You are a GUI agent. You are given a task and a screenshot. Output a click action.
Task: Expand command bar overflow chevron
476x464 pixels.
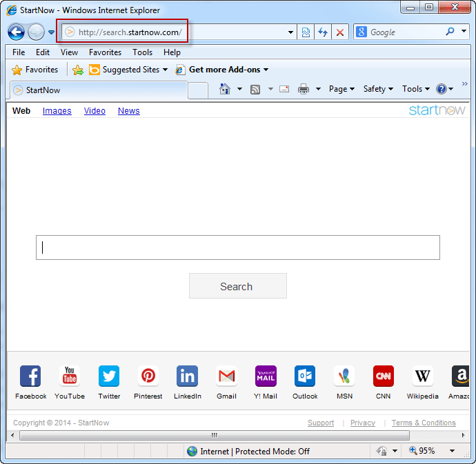464,83
